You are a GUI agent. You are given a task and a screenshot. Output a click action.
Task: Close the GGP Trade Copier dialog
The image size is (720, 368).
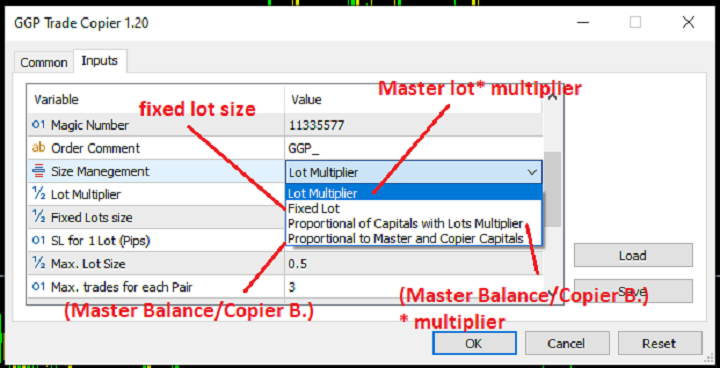pos(688,22)
